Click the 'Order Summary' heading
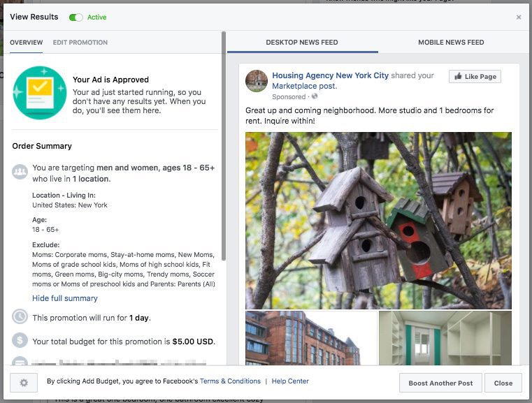Image resolution: width=532 pixels, height=403 pixels. pos(42,146)
